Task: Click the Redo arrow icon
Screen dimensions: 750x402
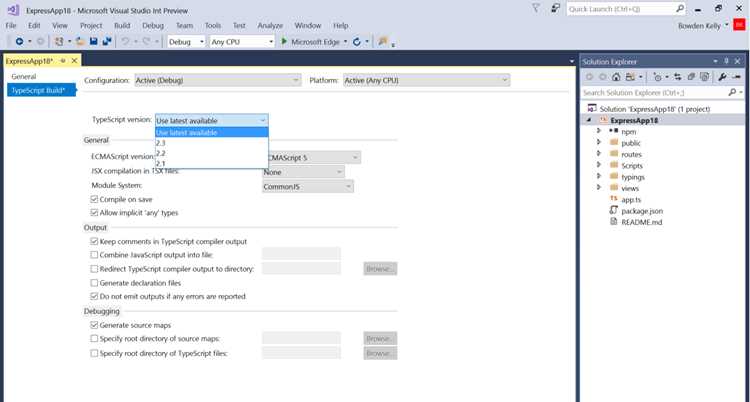Action: [x=146, y=42]
